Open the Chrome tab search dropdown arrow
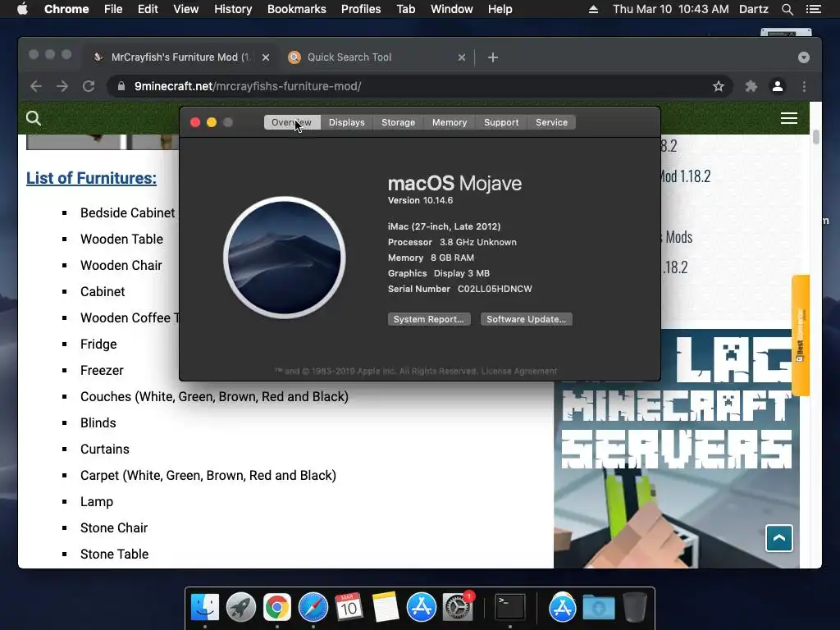The width and height of the screenshot is (840, 630). [x=804, y=57]
